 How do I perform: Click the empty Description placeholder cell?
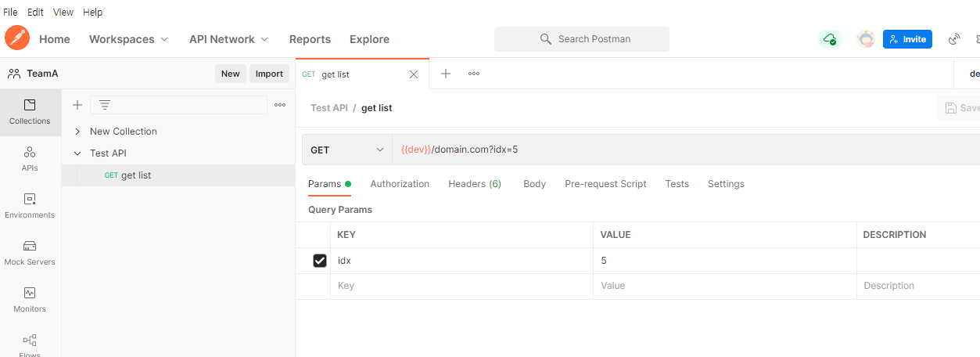918,287
